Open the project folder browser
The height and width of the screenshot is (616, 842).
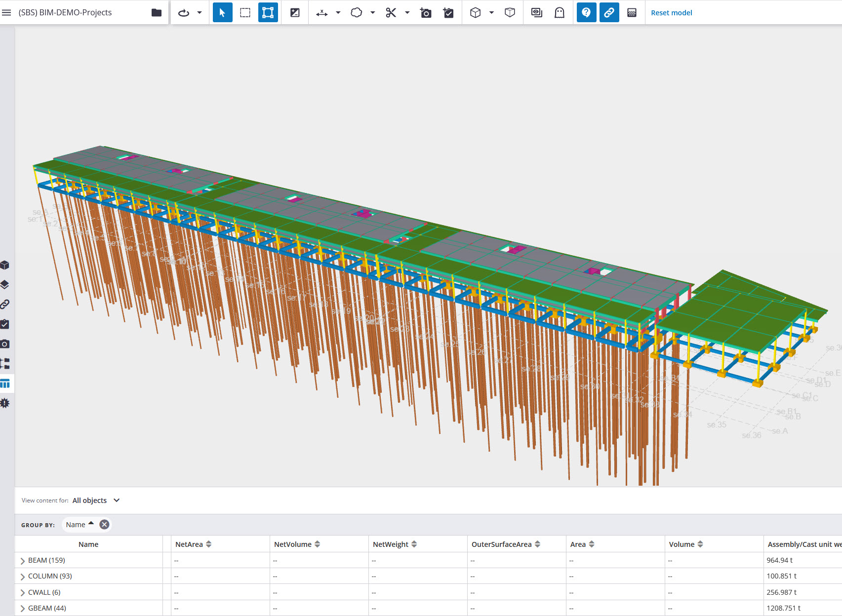[x=156, y=12]
